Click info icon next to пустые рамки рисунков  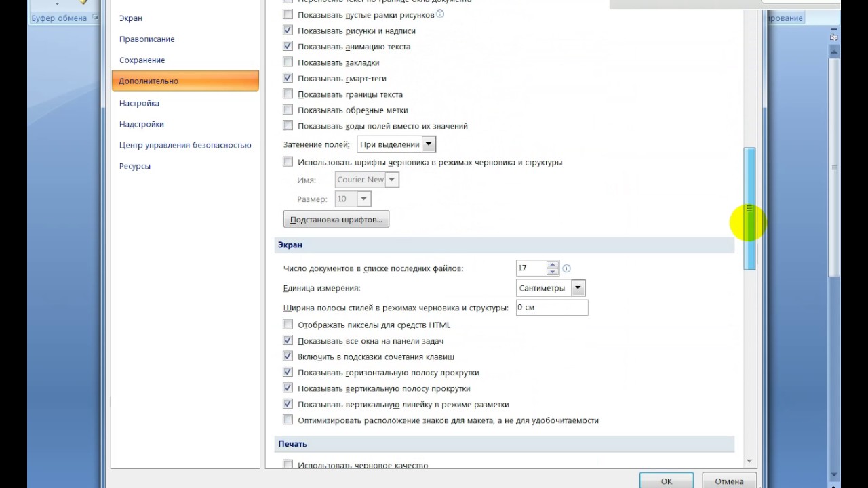tap(440, 14)
